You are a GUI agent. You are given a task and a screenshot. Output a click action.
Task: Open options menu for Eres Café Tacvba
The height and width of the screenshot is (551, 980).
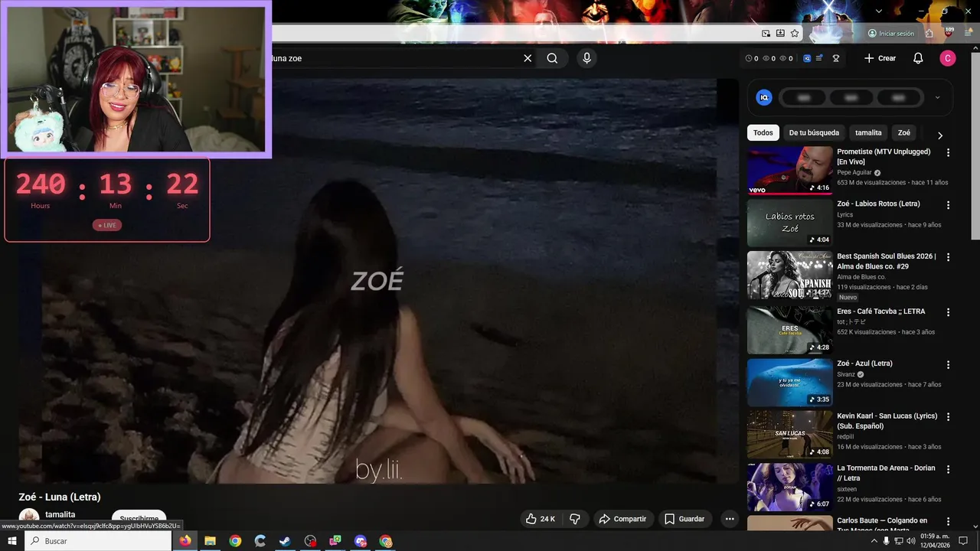pos(948,312)
